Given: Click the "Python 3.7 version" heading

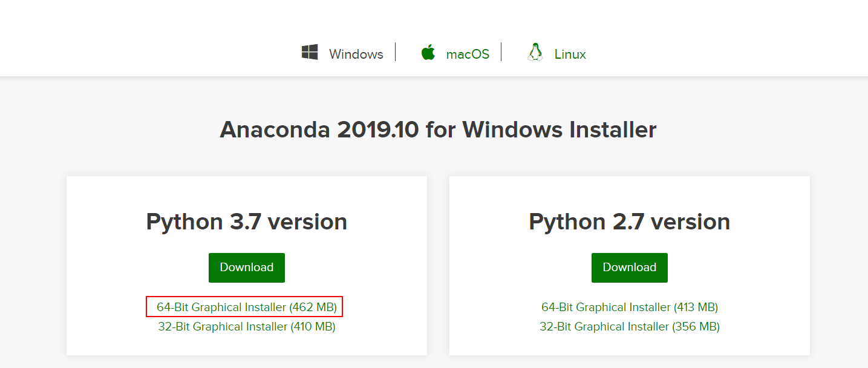Looking at the screenshot, I should tap(246, 222).
